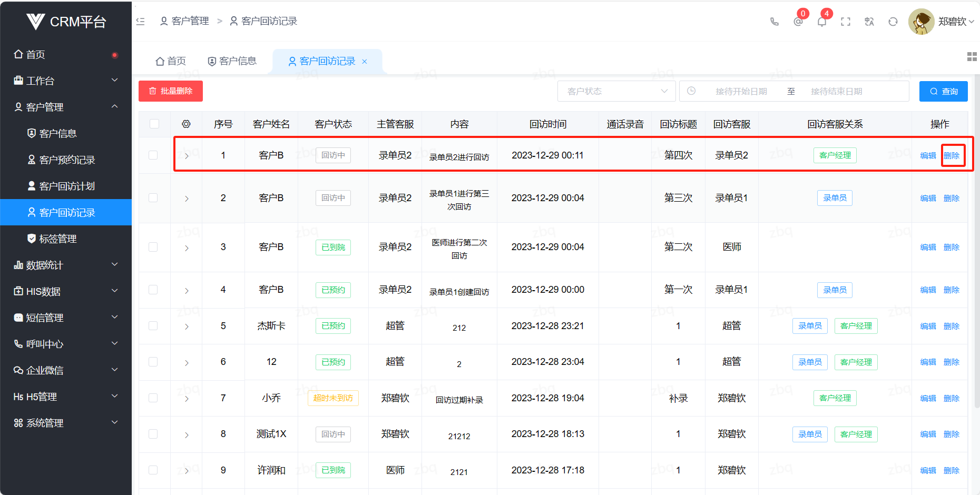
Task: Go to 首页 in the sidebar
Action: click(66, 54)
